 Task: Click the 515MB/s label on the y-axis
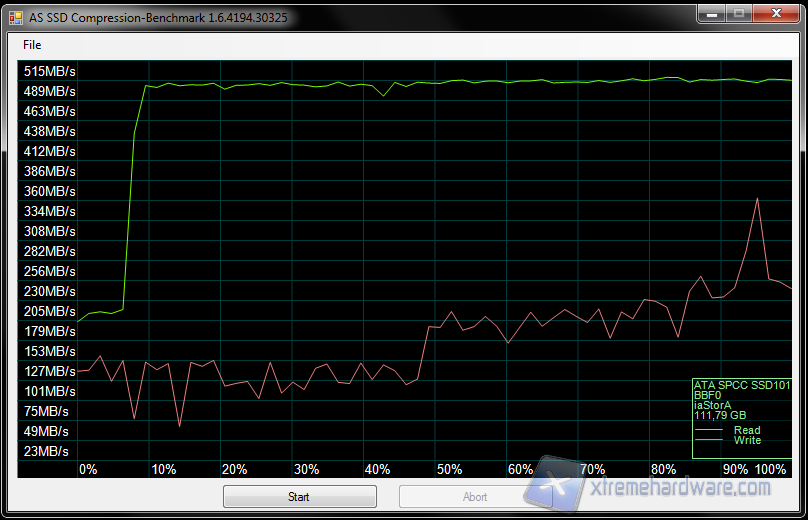click(50, 72)
